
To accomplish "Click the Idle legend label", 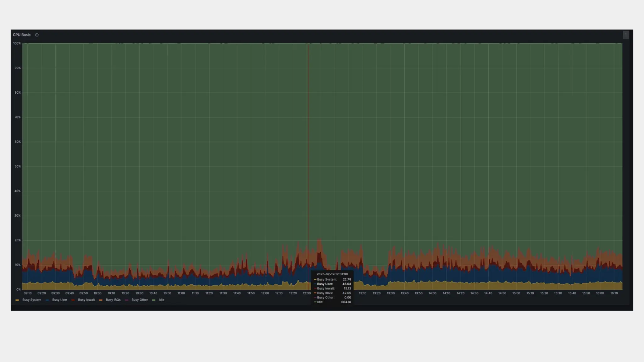I will pyautogui.click(x=161, y=300).
